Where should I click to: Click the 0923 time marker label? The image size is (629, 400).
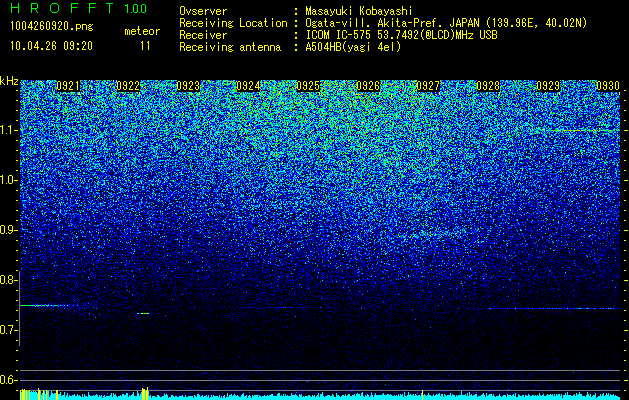pyautogui.click(x=188, y=86)
